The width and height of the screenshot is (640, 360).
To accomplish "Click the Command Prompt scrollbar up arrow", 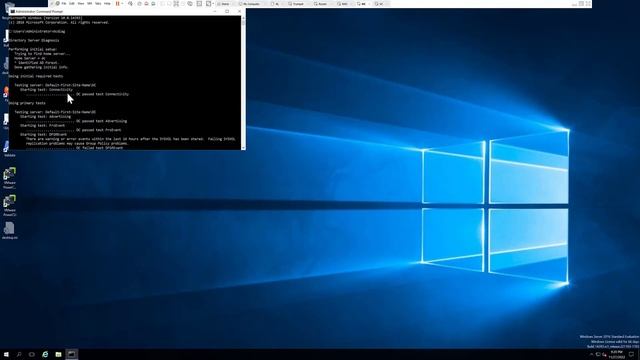I will 243,18.
